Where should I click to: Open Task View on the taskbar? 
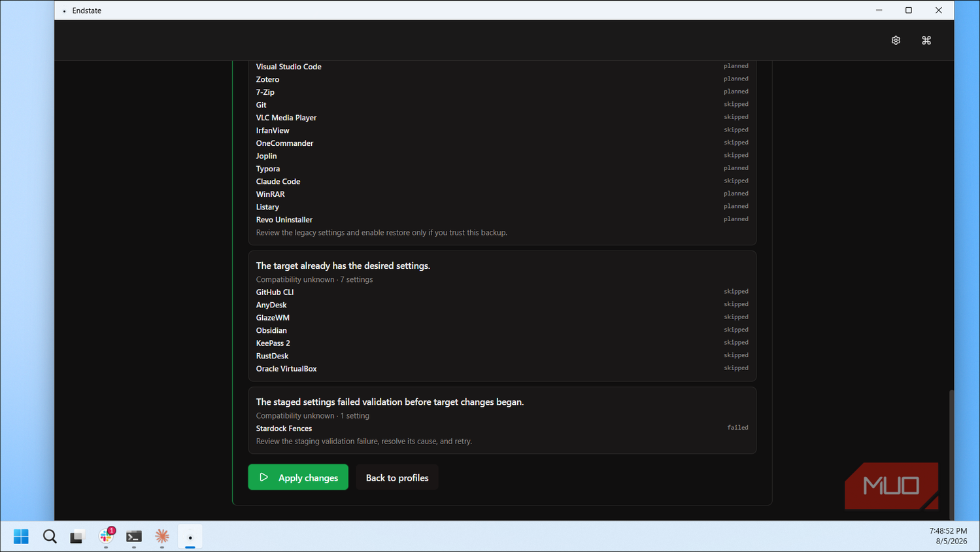(x=78, y=536)
